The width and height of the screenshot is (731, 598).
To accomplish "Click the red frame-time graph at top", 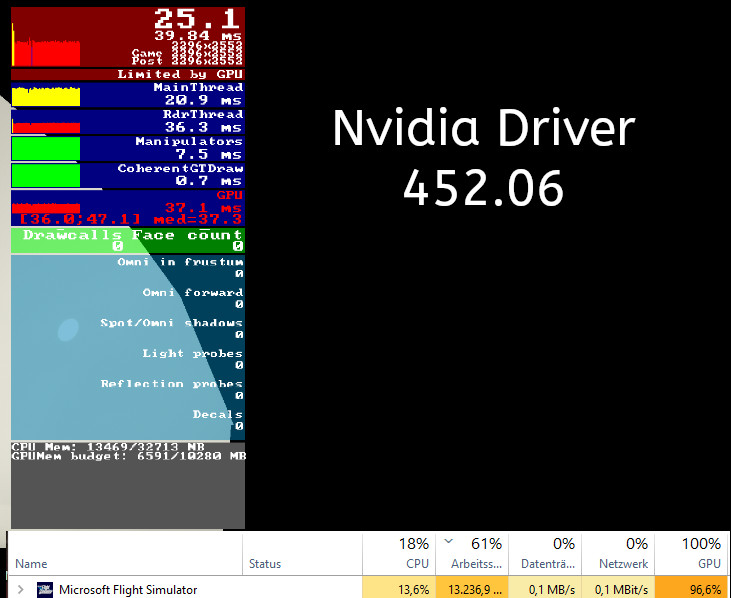I will 46,52.
